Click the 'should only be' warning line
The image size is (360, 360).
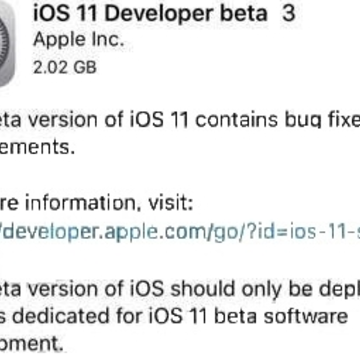click(180, 289)
